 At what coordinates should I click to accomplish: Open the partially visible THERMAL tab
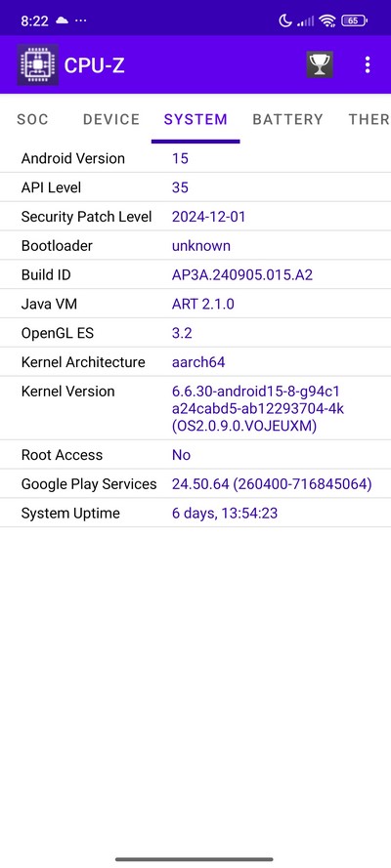coord(369,119)
